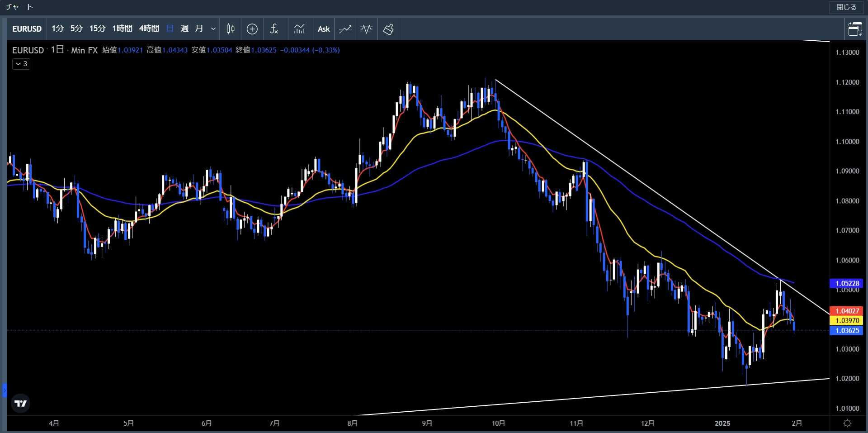868x433 pixels.
Task: Click the current price label 1.03625
Action: [x=846, y=330]
